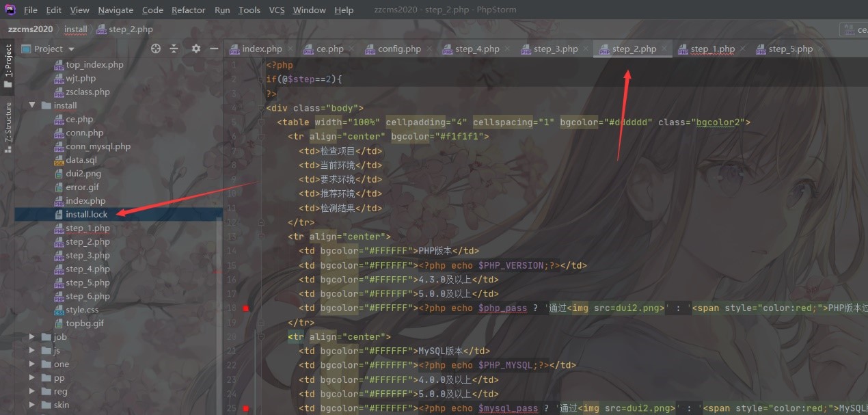Close the index.php editor tab
Screen dimensions: 868x415
(x=290, y=49)
